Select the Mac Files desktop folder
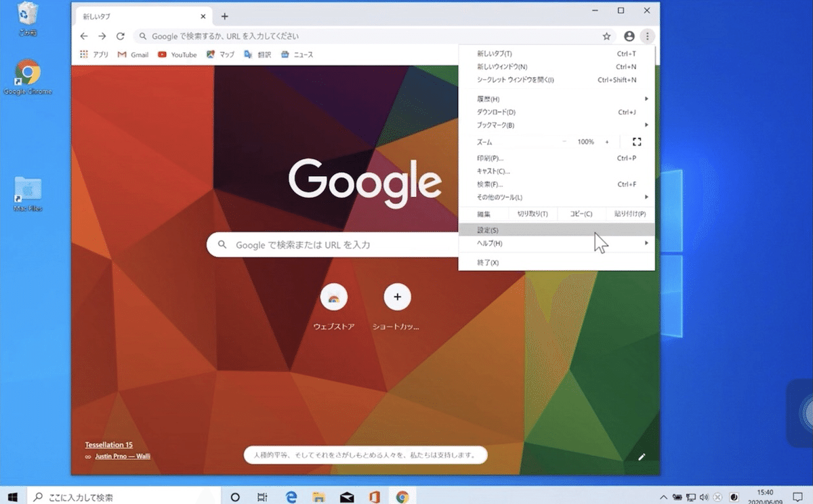This screenshot has width=813, height=504. [28, 194]
